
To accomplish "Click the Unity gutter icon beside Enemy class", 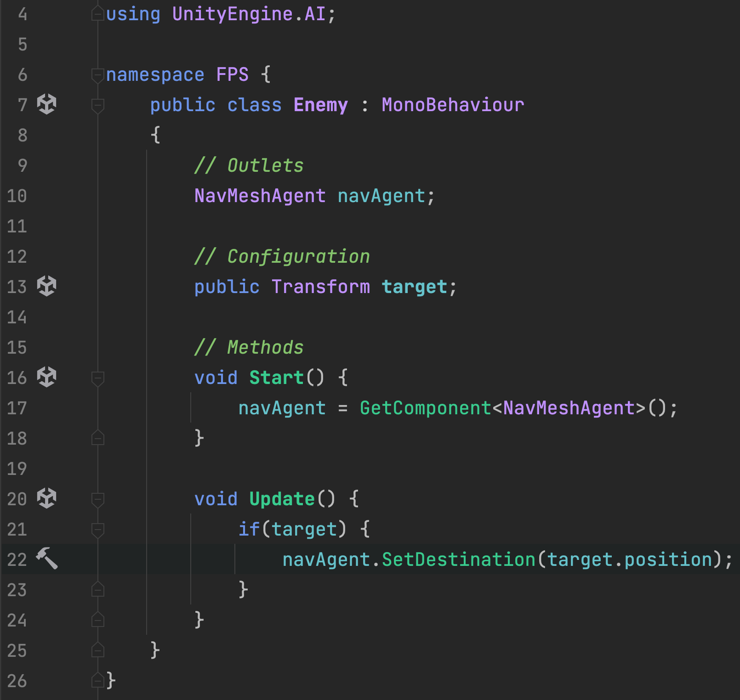I will (x=46, y=104).
